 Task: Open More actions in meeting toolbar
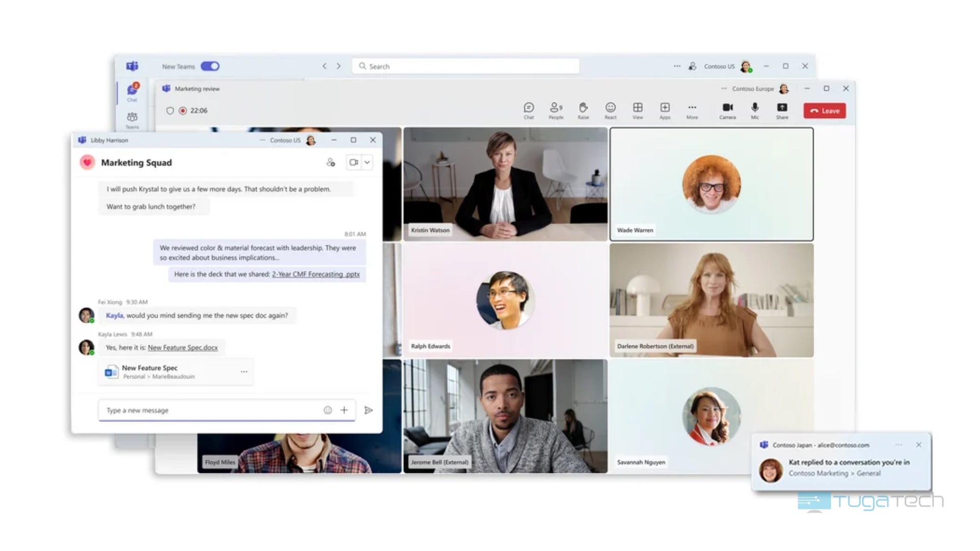coord(692,111)
